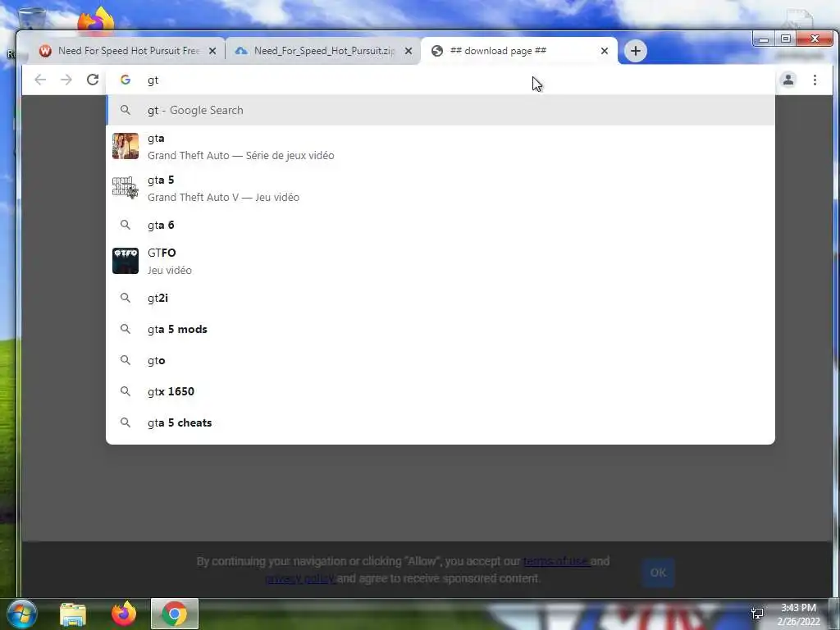Image resolution: width=840 pixels, height=630 pixels.
Task: Open File Explorer from taskbar
Action: pyautogui.click(x=73, y=614)
